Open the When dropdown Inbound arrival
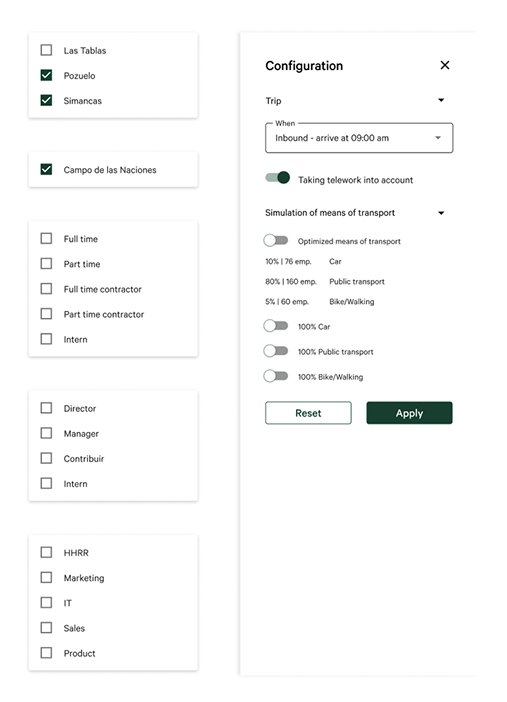Image resolution: width=507 pixels, height=702 pixels. click(x=359, y=138)
